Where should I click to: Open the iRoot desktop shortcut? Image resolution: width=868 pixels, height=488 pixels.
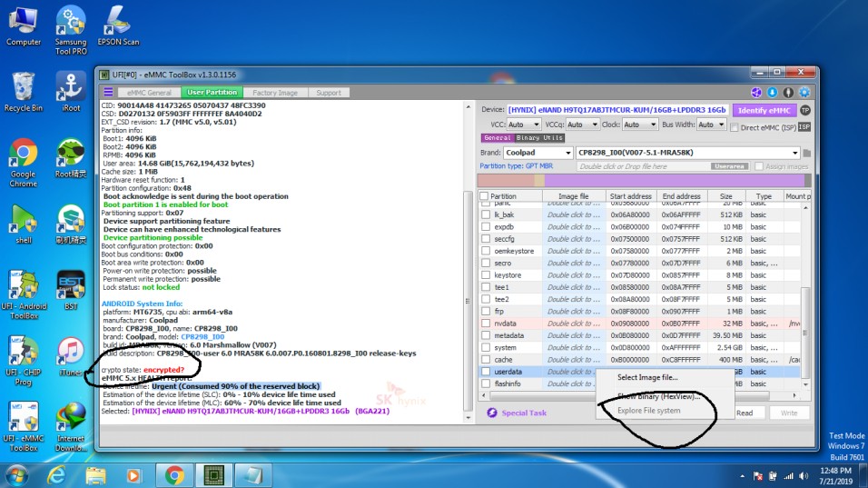(71, 92)
